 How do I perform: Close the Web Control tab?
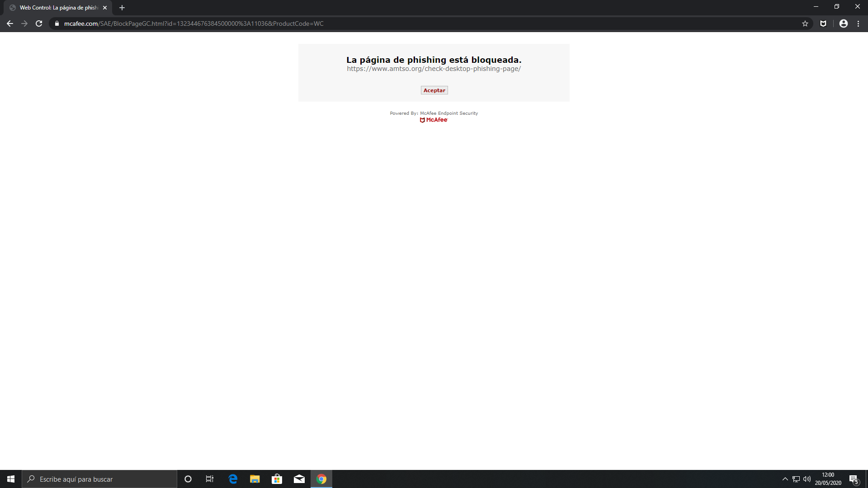pyautogui.click(x=105, y=8)
